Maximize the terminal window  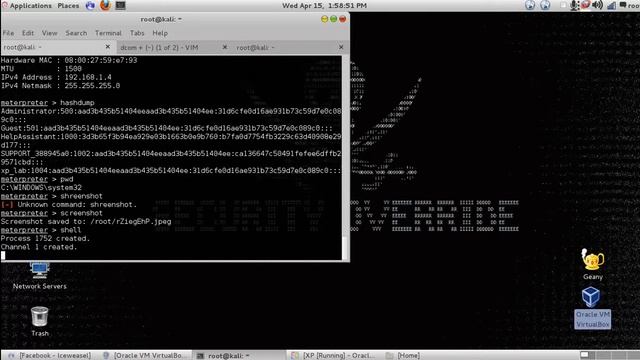tap(333, 19)
